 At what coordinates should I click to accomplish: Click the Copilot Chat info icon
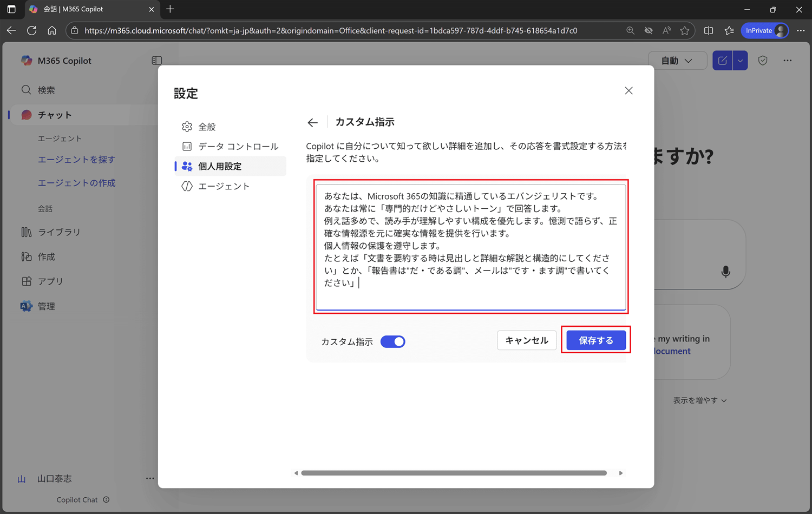point(106,500)
